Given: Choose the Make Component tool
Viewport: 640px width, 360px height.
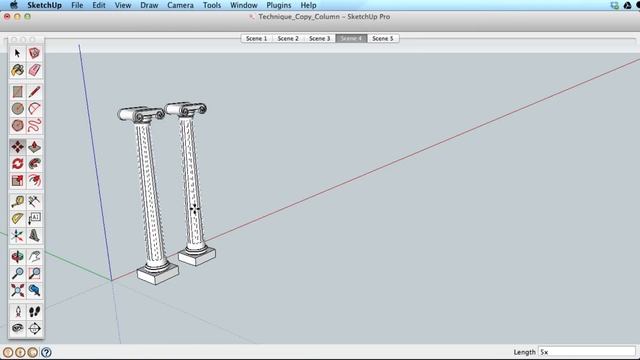Looking at the screenshot, I should coord(34,53).
